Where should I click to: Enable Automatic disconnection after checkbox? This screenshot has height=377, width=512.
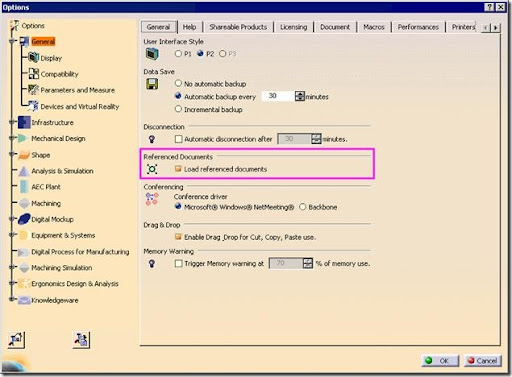pyautogui.click(x=179, y=139)
